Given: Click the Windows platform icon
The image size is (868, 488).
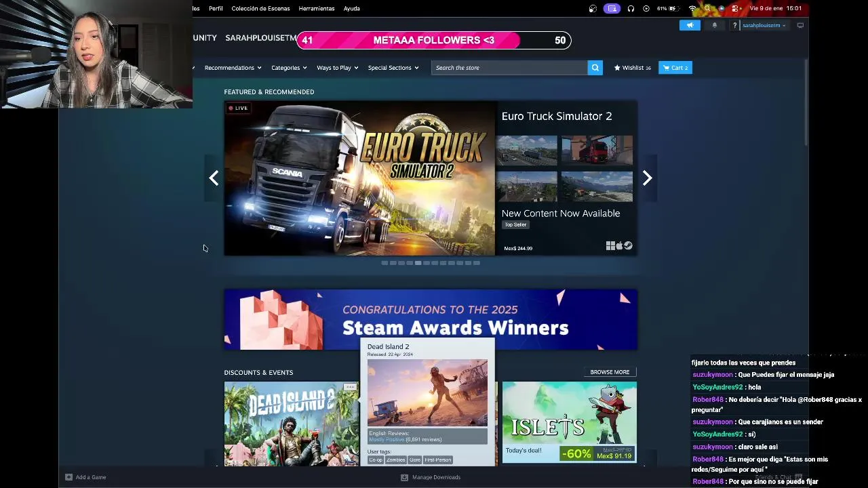Looking at the screenshot, I should [x=610, y=246].
